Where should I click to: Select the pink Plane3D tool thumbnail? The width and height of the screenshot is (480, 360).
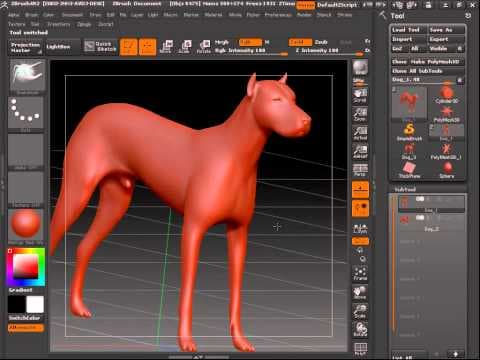pos(409,170)
